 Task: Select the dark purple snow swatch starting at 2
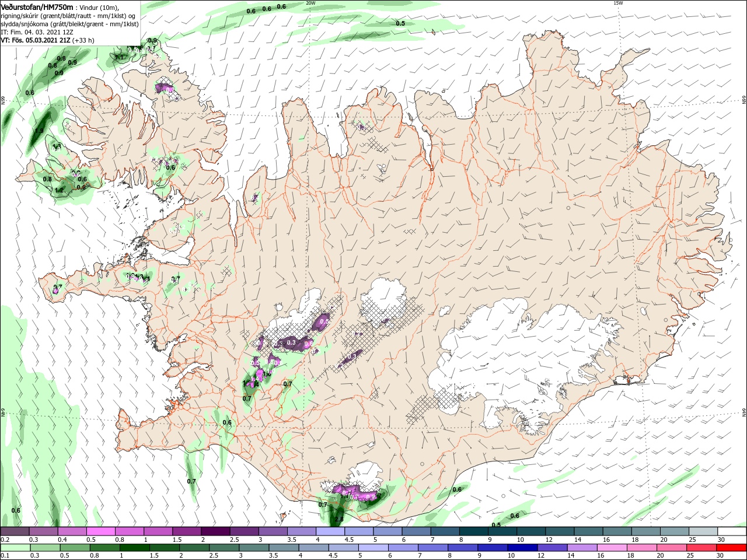point(215,531)
